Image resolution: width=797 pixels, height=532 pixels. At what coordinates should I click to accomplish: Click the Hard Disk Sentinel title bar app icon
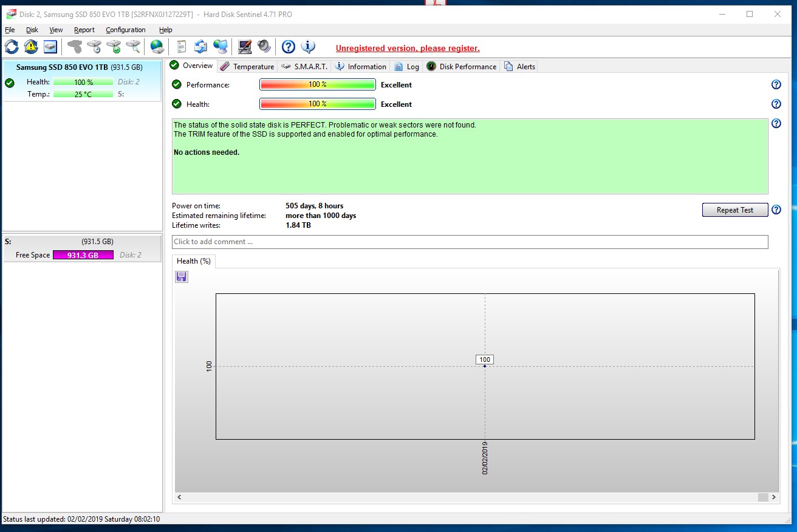11,14
